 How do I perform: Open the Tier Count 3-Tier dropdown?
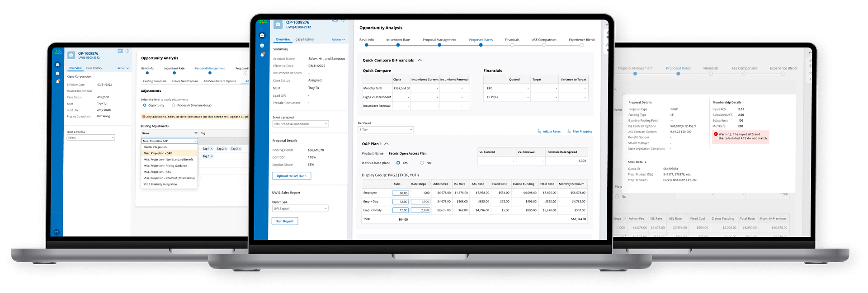[386, 130]
